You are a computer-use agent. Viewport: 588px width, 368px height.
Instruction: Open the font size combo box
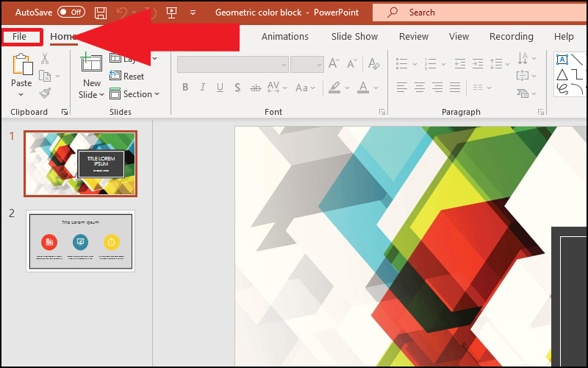pyautogui.click(x=306, y=65)
